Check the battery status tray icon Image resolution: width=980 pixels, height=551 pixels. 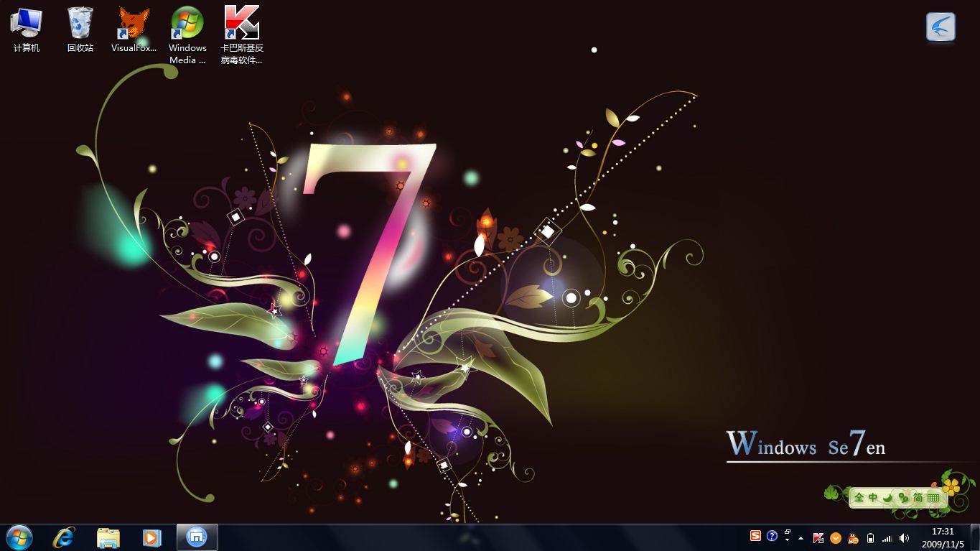(871, 538)
